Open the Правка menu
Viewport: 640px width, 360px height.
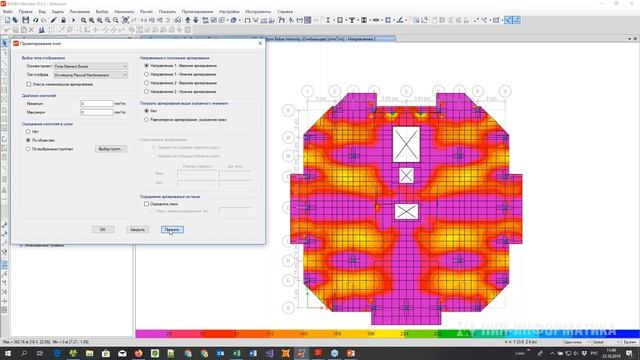[25, 12]
